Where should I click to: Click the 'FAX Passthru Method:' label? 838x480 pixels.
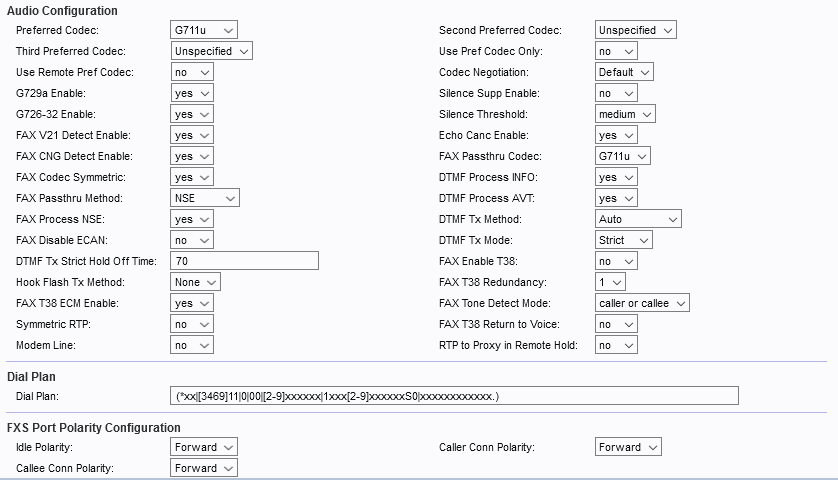tap(69, 198)
